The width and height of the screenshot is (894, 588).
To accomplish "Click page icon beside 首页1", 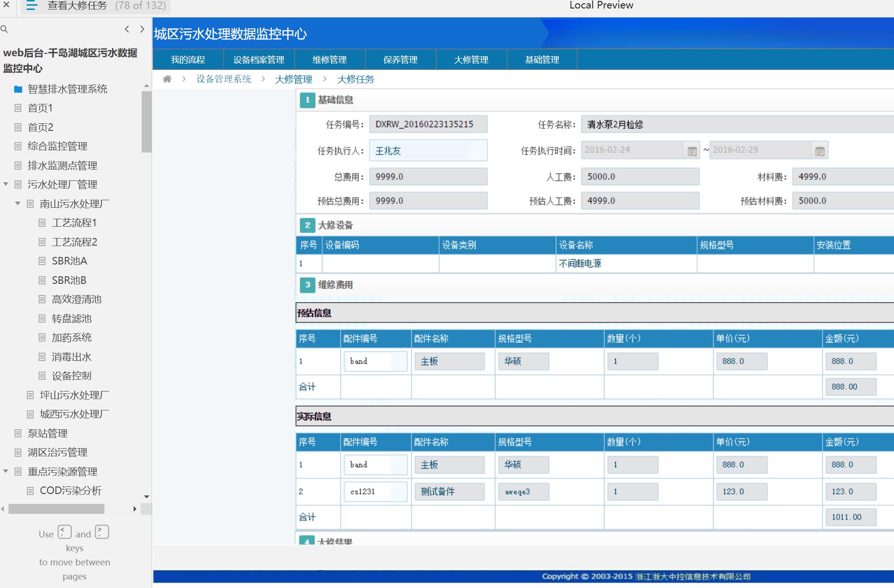I will click(x=18, y=108).
